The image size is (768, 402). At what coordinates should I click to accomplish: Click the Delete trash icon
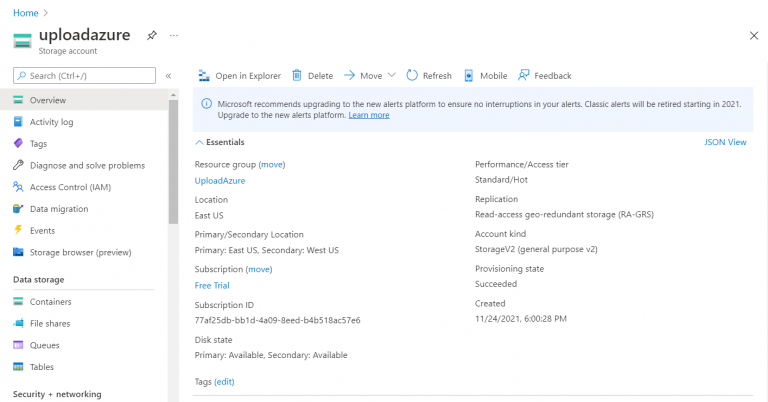[297, 75]
